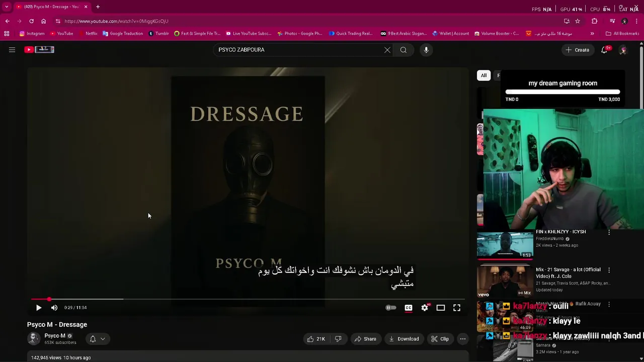The height and width of the screenshot is (362, 644).
Task: Go forward in browser history
Action: [19, 21]
